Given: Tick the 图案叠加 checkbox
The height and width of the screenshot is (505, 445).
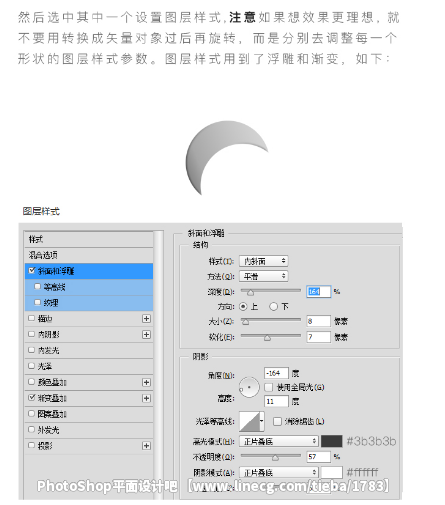Looking at the screenshot, I should pyautogui.click(x=31, y=413).
